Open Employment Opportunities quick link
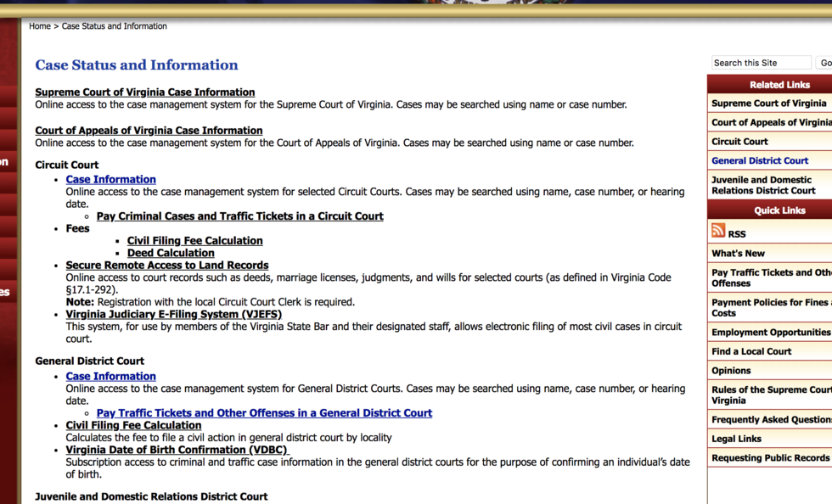 [770, 333]
